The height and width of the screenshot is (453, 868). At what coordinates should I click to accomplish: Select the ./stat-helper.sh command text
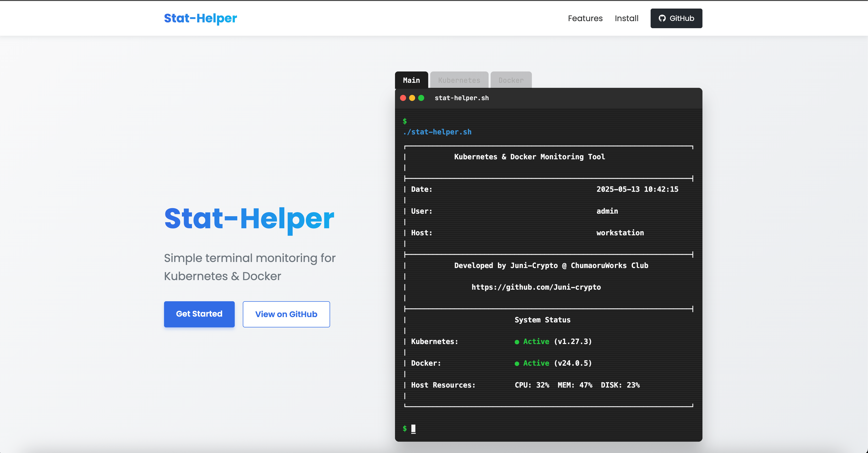coord(437,132)
